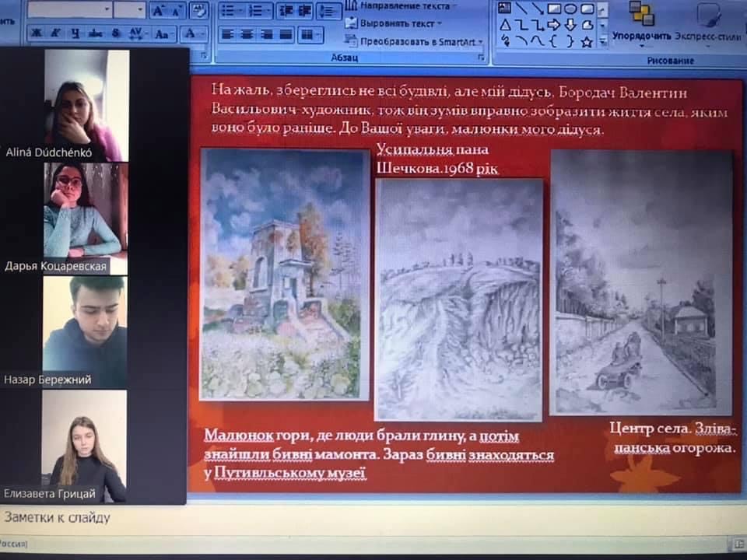747x560 pixels.
Task: Clear all formatting with eraser icon
Action: coord(198,11)
